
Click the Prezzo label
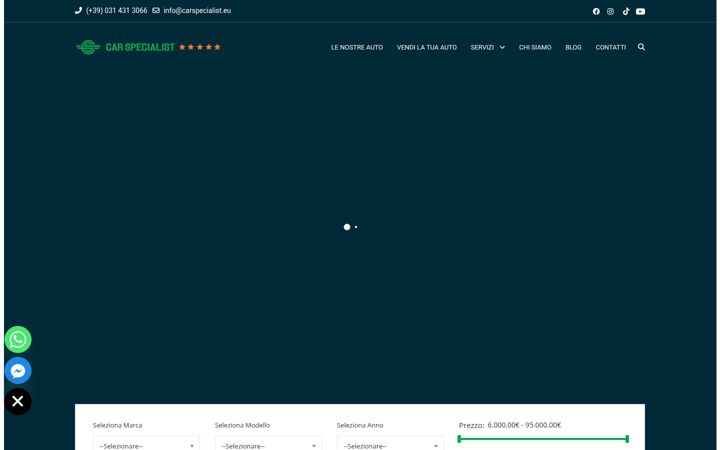tap(471, 425)
